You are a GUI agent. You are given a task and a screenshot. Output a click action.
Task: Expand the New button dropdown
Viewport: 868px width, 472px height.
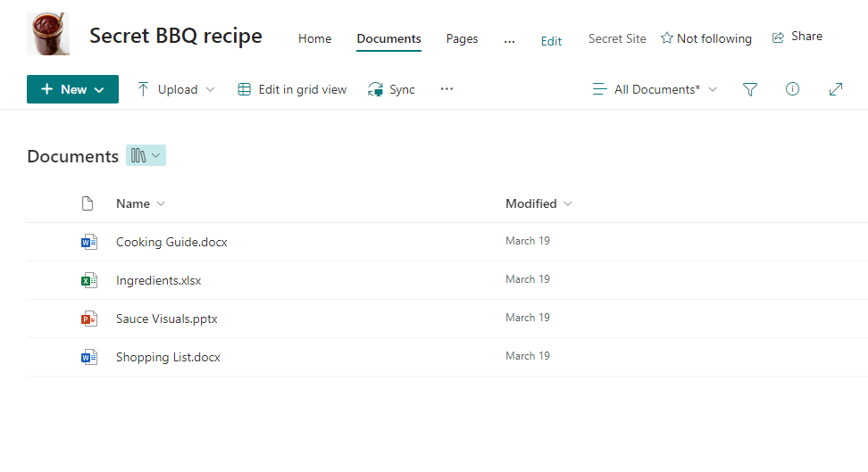point(72,89)
